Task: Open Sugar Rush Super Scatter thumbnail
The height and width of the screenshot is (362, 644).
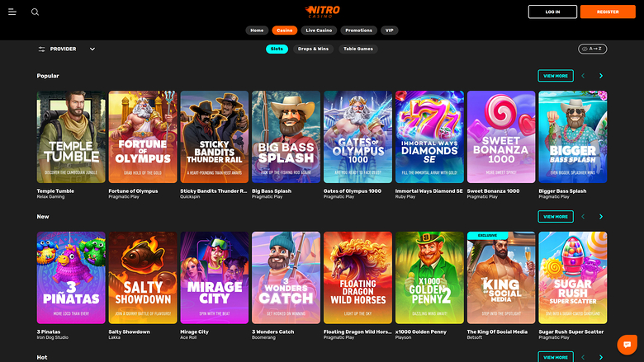Action: [573, 278]
